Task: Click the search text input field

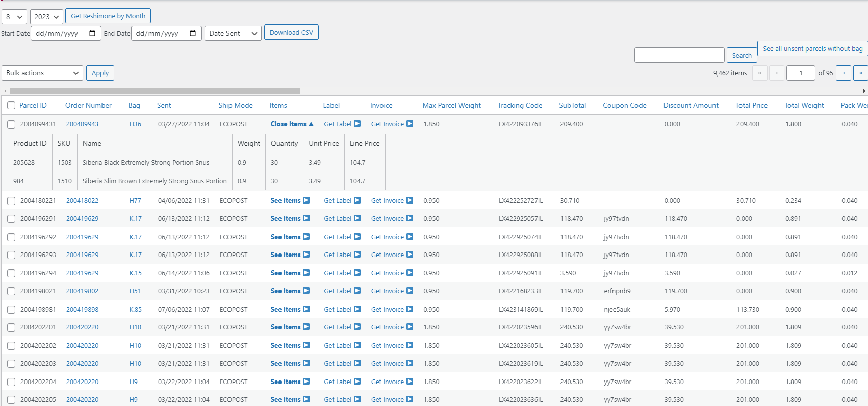Action: tap(679, 55)
